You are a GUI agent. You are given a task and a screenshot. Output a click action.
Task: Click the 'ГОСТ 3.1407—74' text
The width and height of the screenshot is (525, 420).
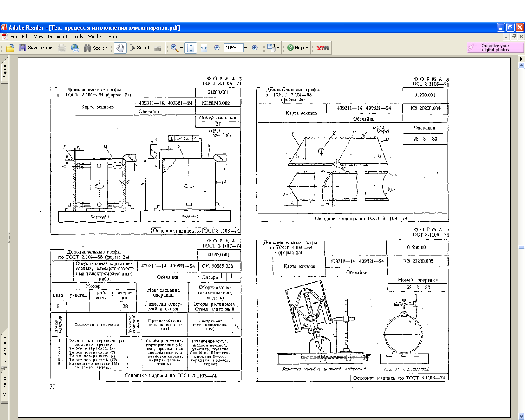click(222, 246)
